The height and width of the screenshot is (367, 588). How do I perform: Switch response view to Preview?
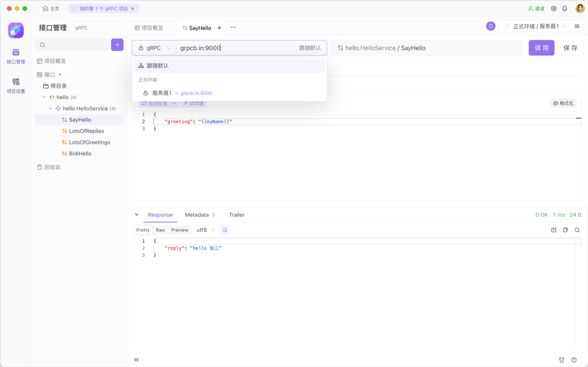[x=180, y=230]
